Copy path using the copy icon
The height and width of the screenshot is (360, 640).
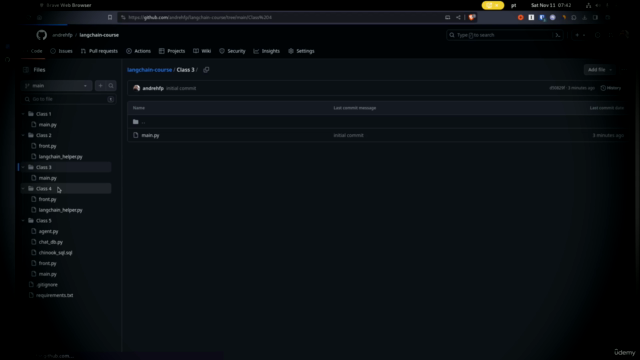click(206, 70)
